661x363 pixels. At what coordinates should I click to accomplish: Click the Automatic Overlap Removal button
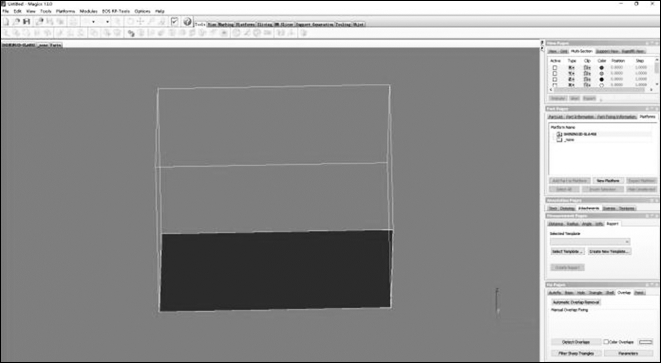click(x=576, y=302)
